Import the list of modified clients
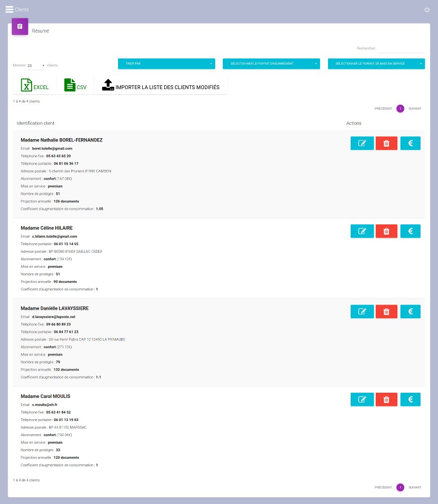Image resolution: width=438 pixels, height=504 pixels. [x=161, y=85]
